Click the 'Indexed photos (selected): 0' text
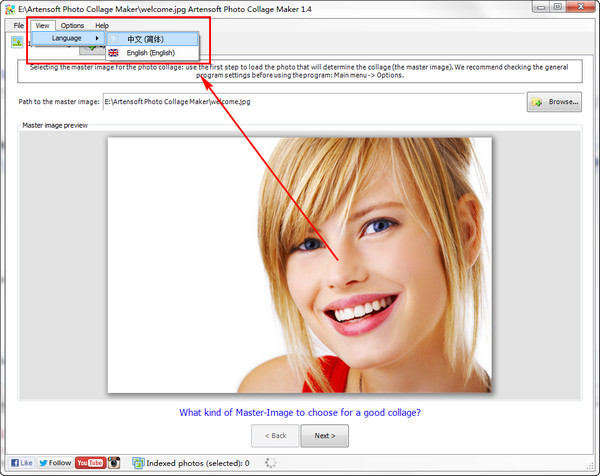The image size is (600, 476). pyautogui.click(x=198, y=463)
